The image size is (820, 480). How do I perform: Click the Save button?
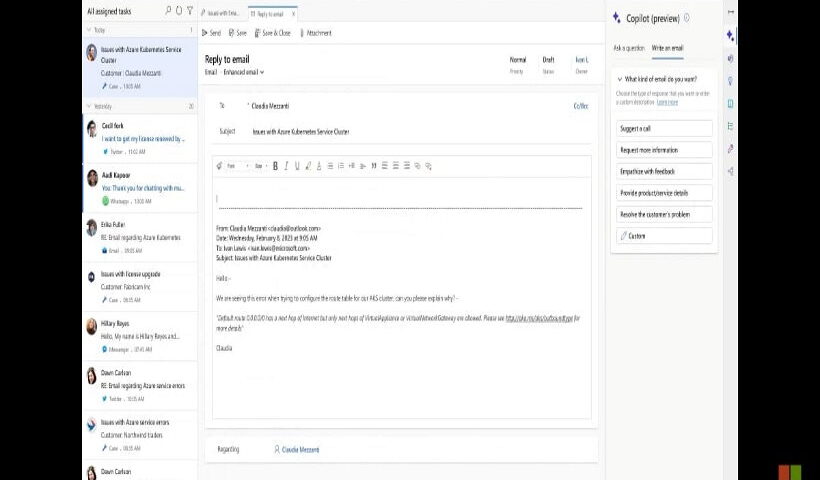pos(237,33)
